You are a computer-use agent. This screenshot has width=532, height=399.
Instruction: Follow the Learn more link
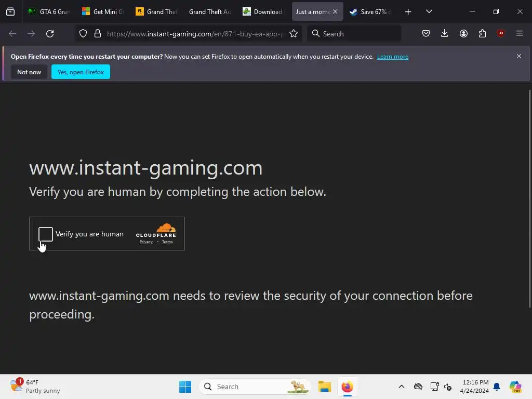393,57
